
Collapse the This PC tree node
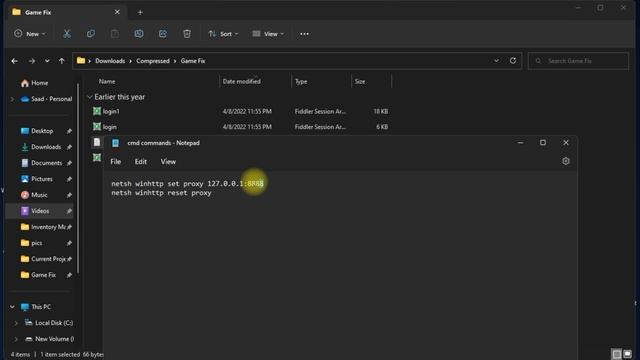[12, 307]
